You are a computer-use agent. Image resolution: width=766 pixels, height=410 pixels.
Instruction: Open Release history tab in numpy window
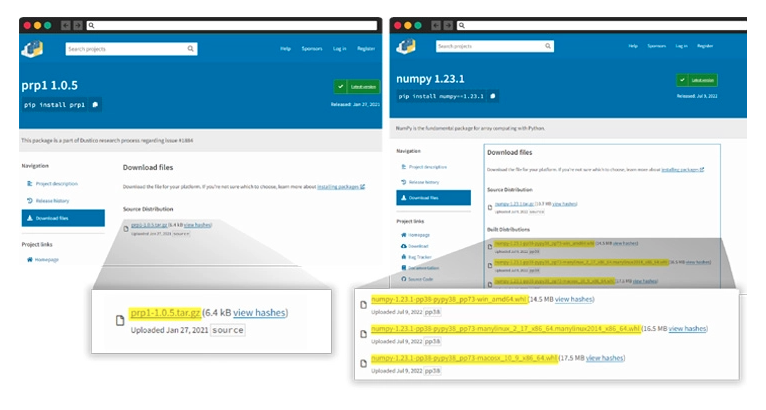click(x=424, y=182)
